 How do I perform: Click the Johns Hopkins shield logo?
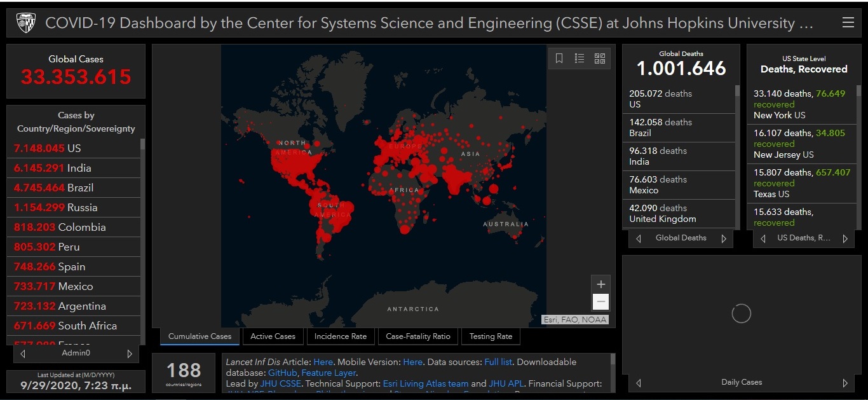point(26,24)
